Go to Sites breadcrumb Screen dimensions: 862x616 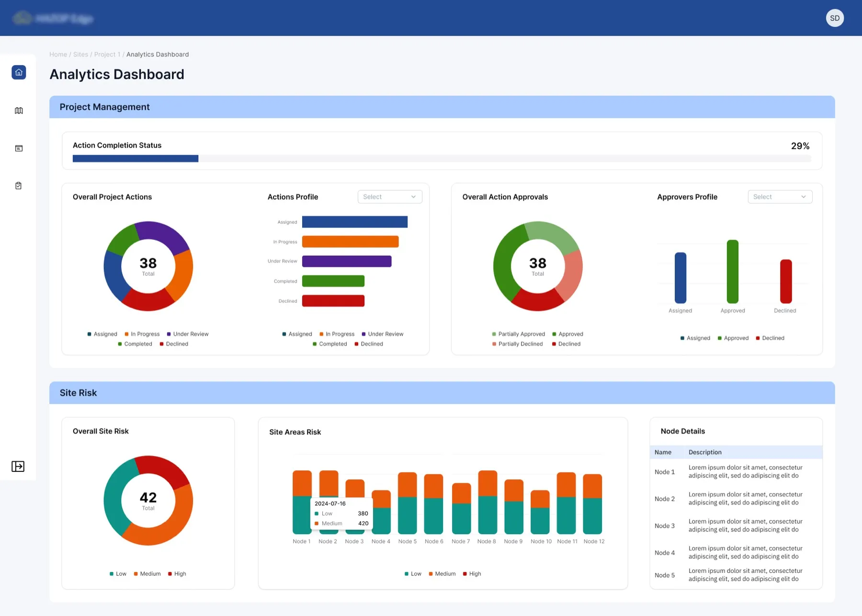(80, 55)
